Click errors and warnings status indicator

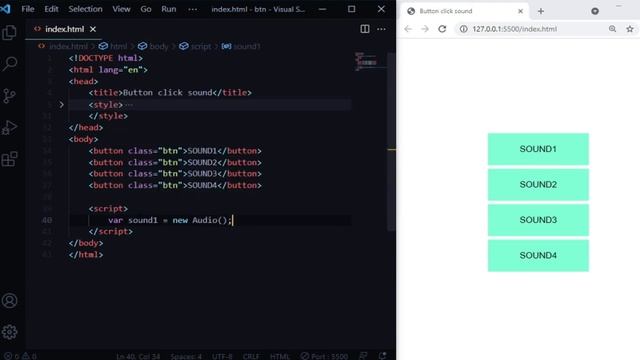click(x=20, y=356)
